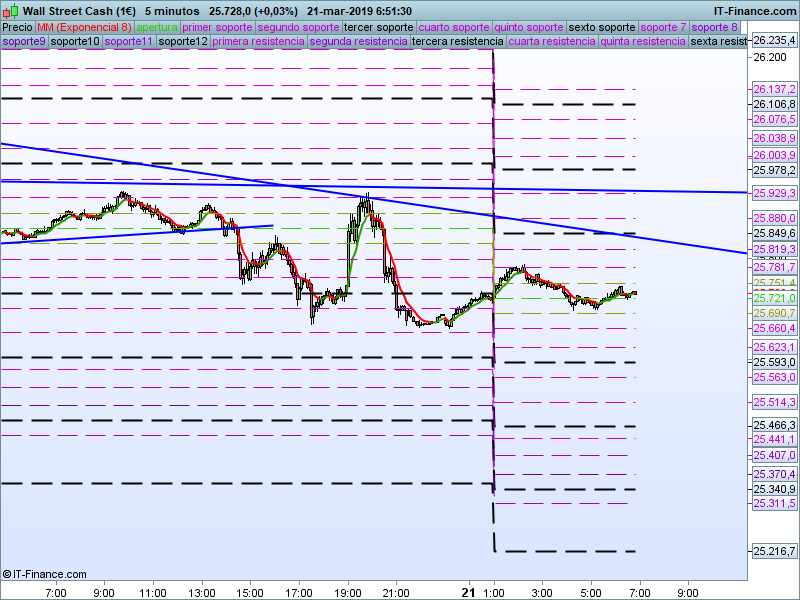Click the 25.660,4 price axis label

(x=774, y=328)
